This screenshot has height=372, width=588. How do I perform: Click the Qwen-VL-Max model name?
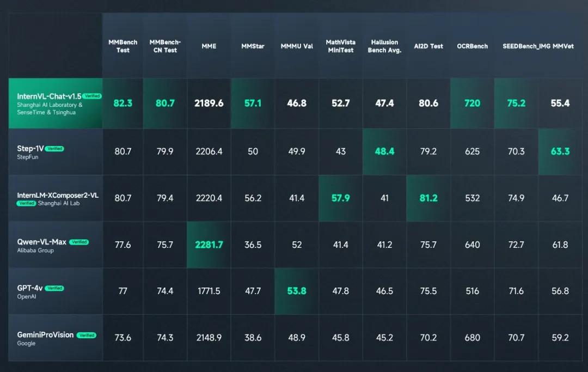click(41, 242)
